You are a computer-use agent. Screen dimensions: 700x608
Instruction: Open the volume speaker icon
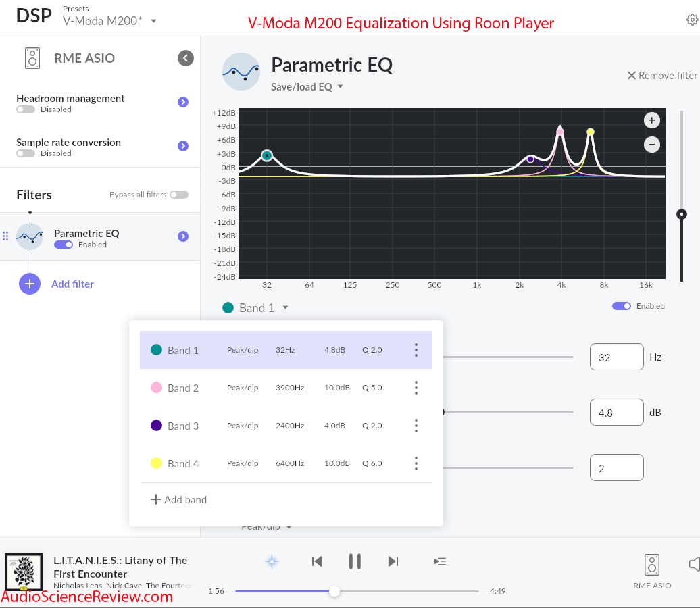[x=694, y=564]
